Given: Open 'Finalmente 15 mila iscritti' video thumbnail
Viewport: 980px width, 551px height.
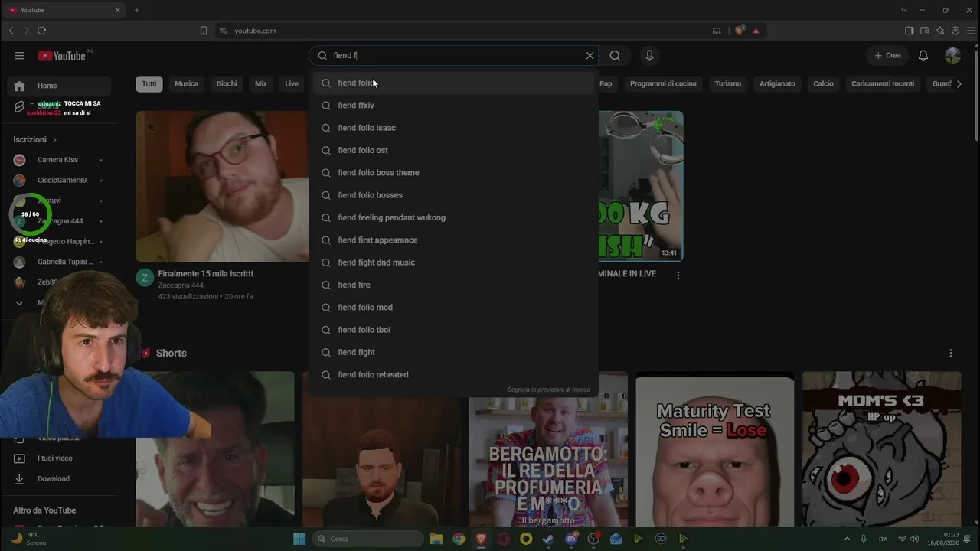Looking at the screenshot, I should click(222, 187).
